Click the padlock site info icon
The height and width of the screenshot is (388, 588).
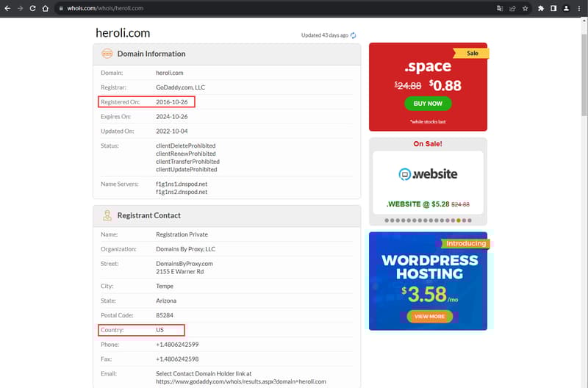(x=61, y=8)
